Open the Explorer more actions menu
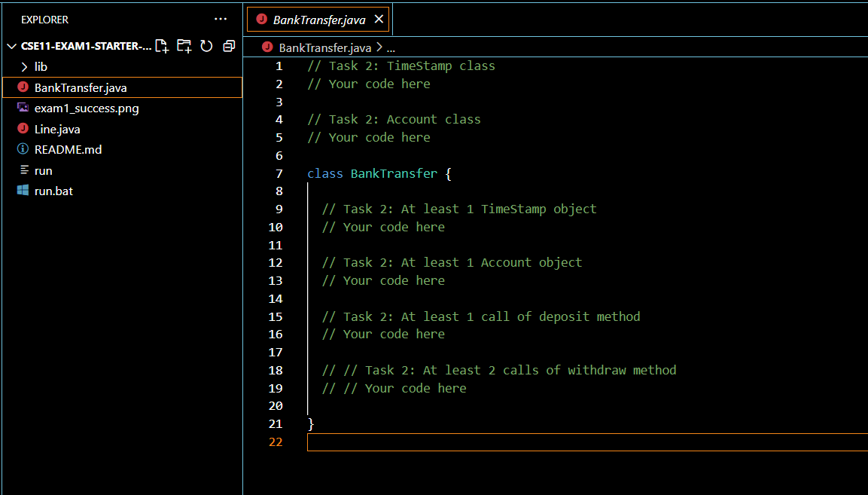The height and width of the screenshot is (495, 868). click(220, 19)
